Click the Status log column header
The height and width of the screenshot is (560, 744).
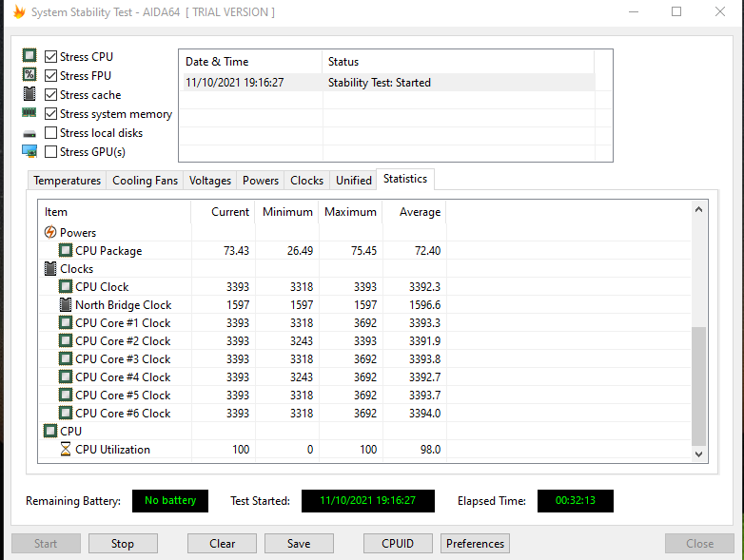click(458, 62)
